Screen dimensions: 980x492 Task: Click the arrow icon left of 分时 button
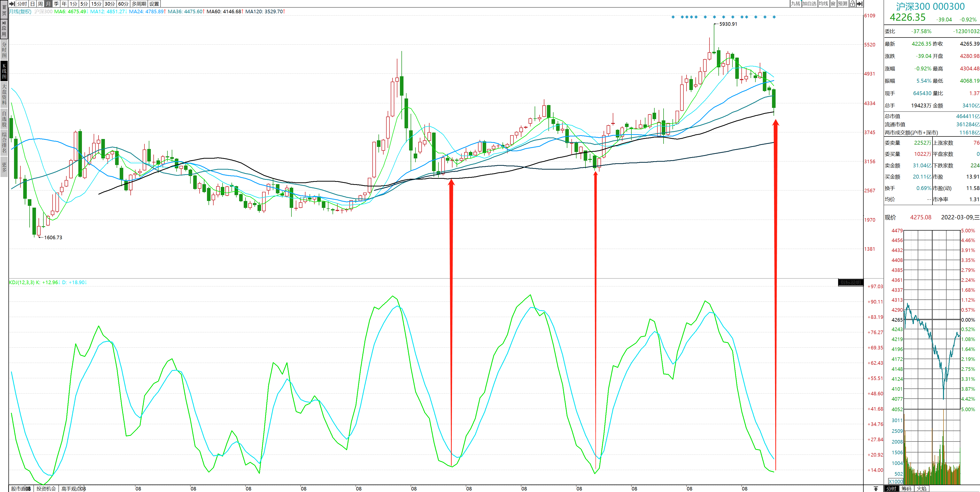click(x=12, y=4)
